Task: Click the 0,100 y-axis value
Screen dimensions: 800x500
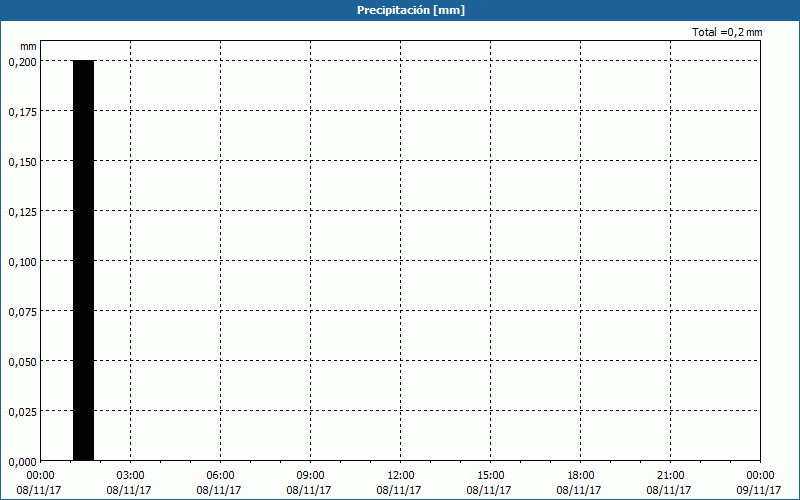Action: click(22, 262)
